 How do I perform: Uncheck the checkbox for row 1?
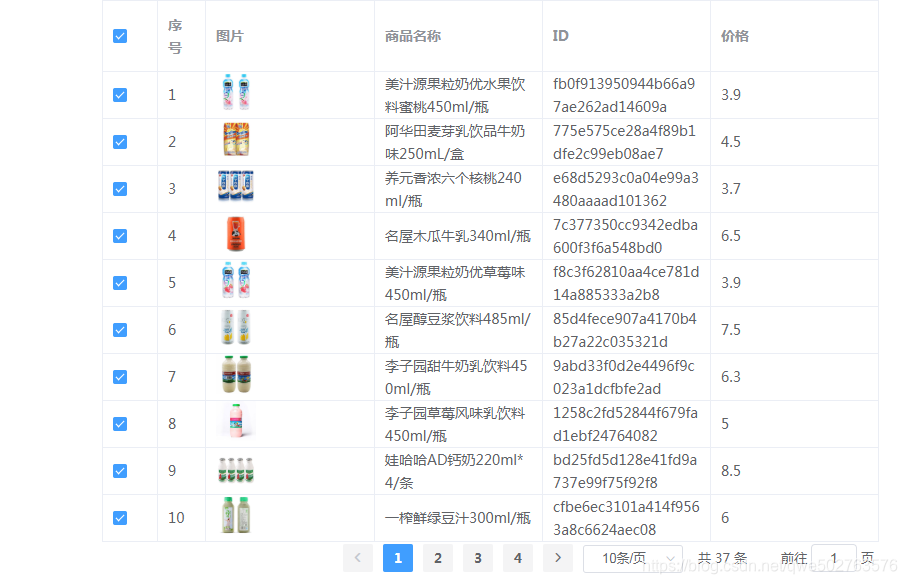(x=120, y=95)
